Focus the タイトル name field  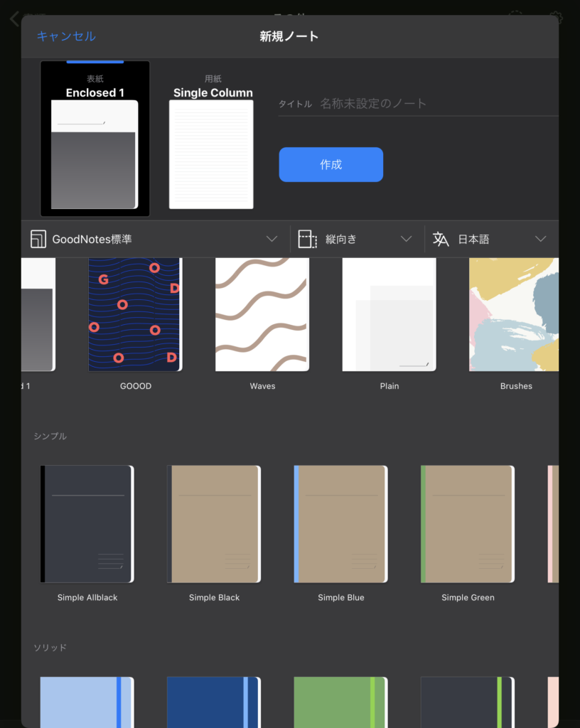tap(418, 104)
